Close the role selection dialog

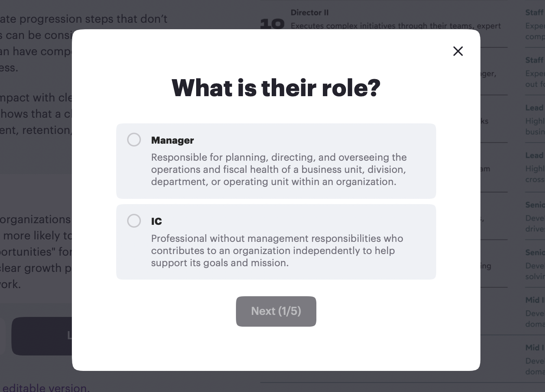[x=458, y=51]
